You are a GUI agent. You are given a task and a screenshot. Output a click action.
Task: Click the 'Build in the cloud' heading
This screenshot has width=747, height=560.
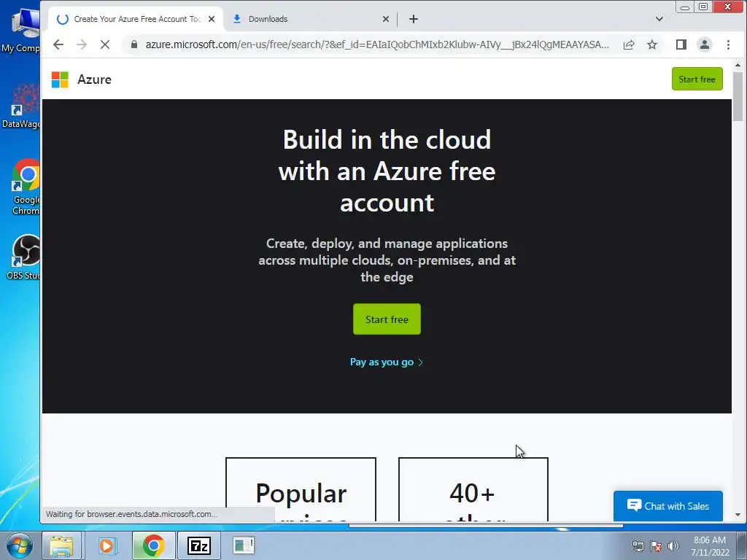point(387,171)
